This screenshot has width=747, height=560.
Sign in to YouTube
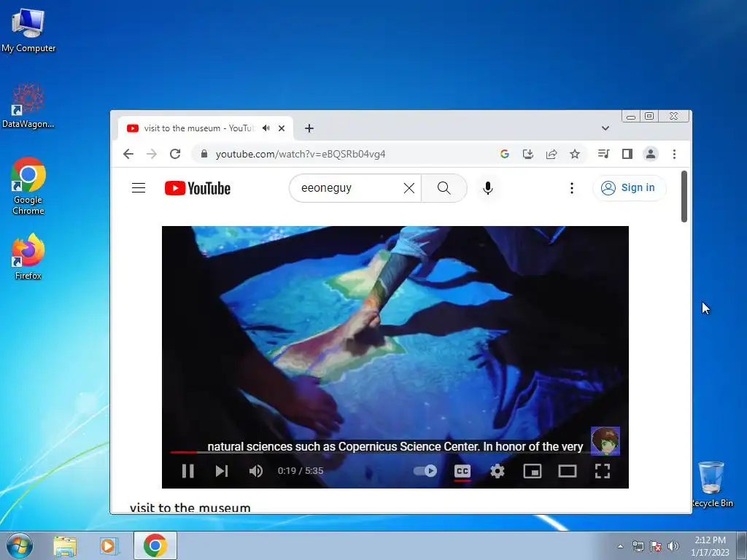(x=629, y=187)
